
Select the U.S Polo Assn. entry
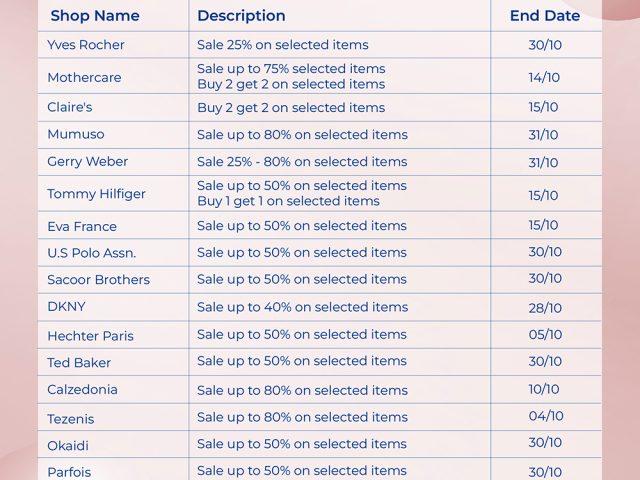point(92,253)
